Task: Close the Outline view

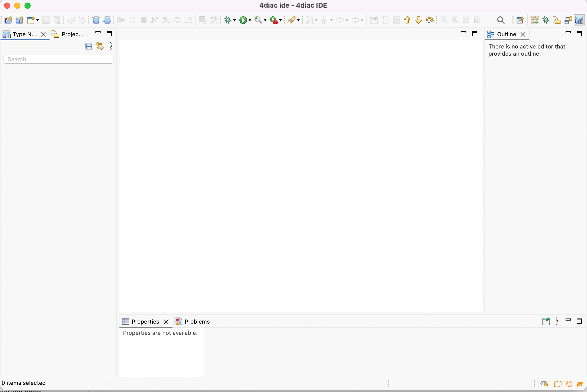Action: coord(523,34)
